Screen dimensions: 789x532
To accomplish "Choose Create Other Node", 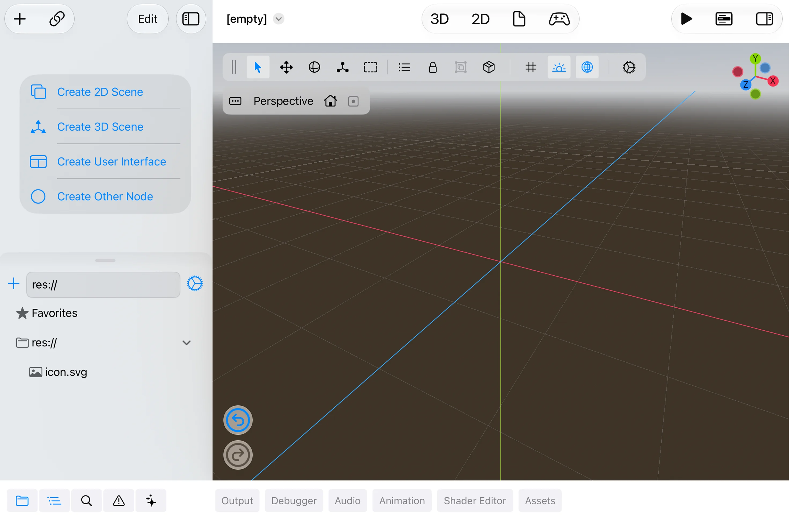I will coord(105,197).
